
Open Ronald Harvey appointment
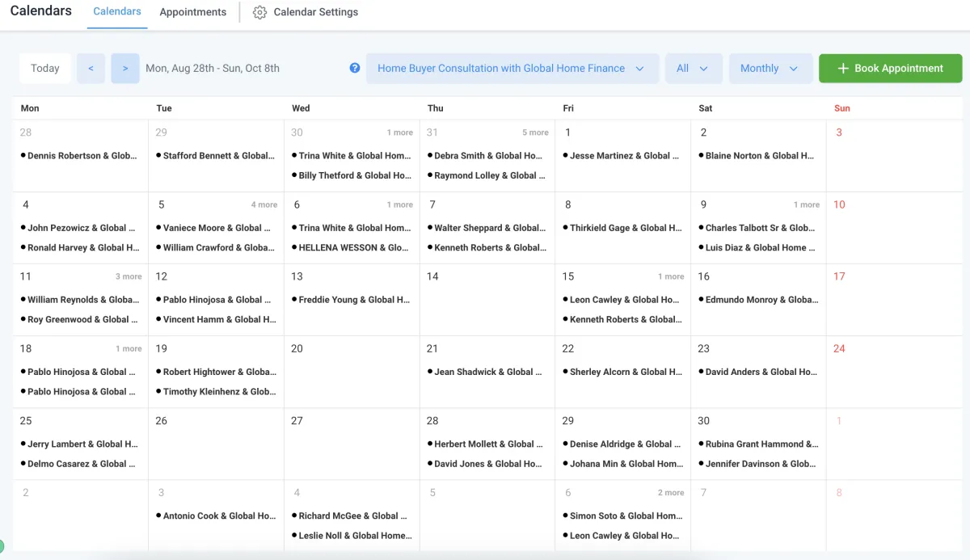coord(79,247)
